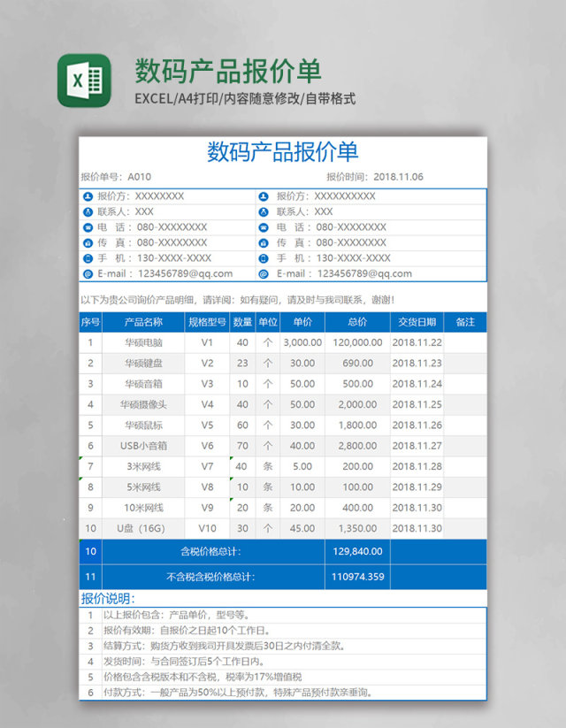This screenshot has width=566, height=728.
Task: Select the blue 数码产品报价单 sheet title
Action: coord(282,152)
